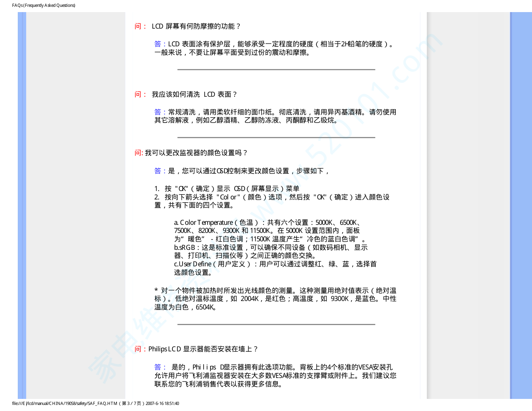Click the file path SAF_FAQ.HTM in the footer
Viewport: 532px width, 411px height.
coord(96,403)
